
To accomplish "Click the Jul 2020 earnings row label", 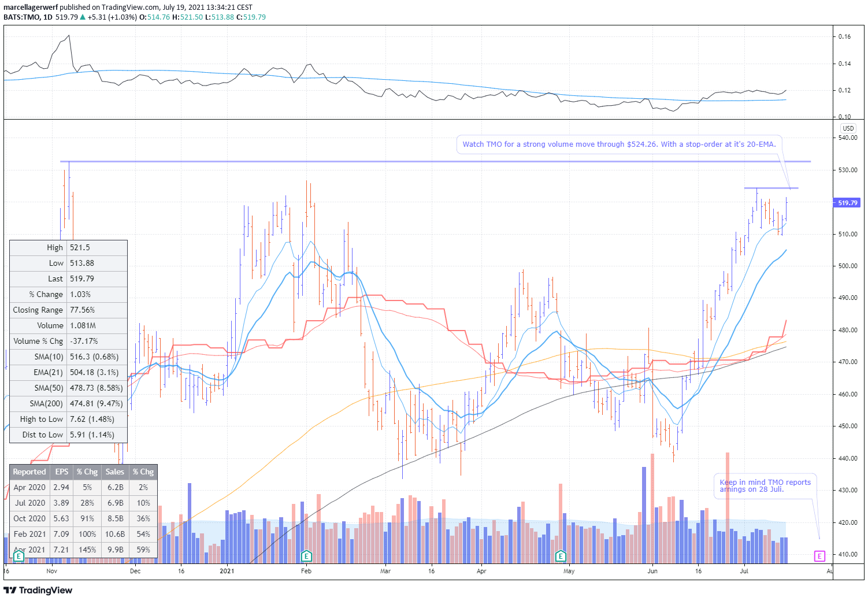I will [x=29, y=503].
